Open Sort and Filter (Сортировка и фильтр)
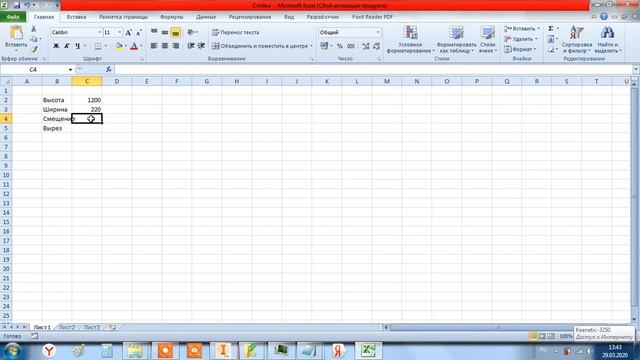The width and height of the screenshot is (640, 360). point(577,40)
